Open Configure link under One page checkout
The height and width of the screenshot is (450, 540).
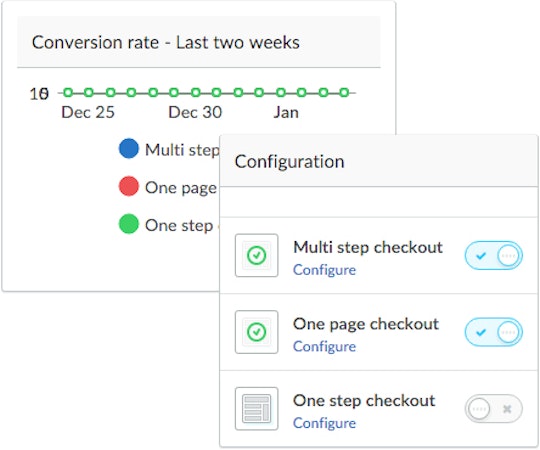pos(324,346)
